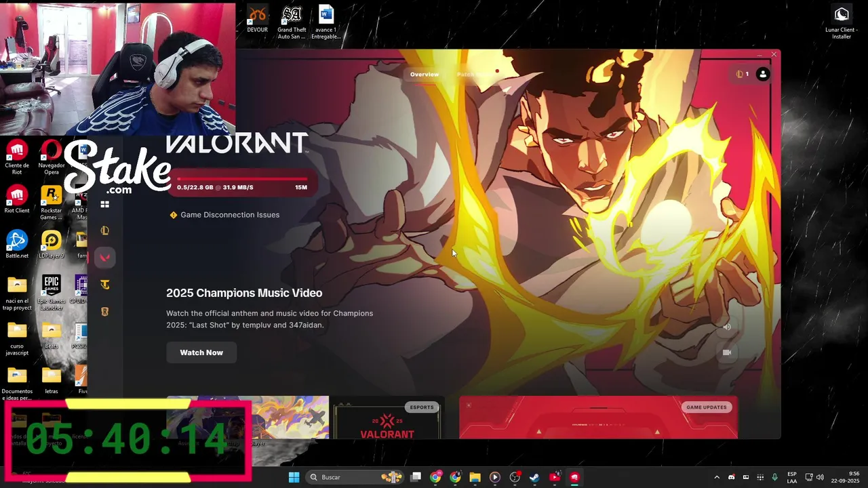Open the Navegador Opera desktop shortcut
Image resolution: width=868 pixels, height=488 pixels.
click(52, 158)
